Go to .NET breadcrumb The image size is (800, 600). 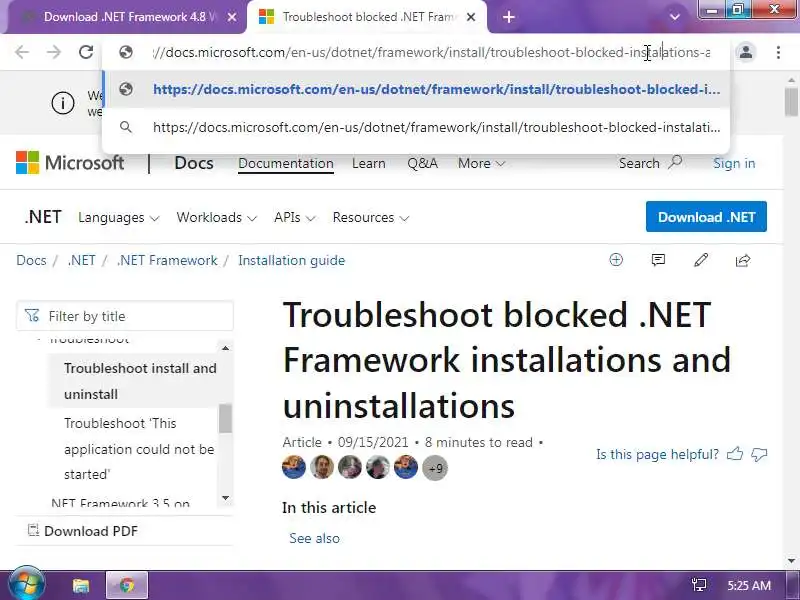click(x=81, y=260)
